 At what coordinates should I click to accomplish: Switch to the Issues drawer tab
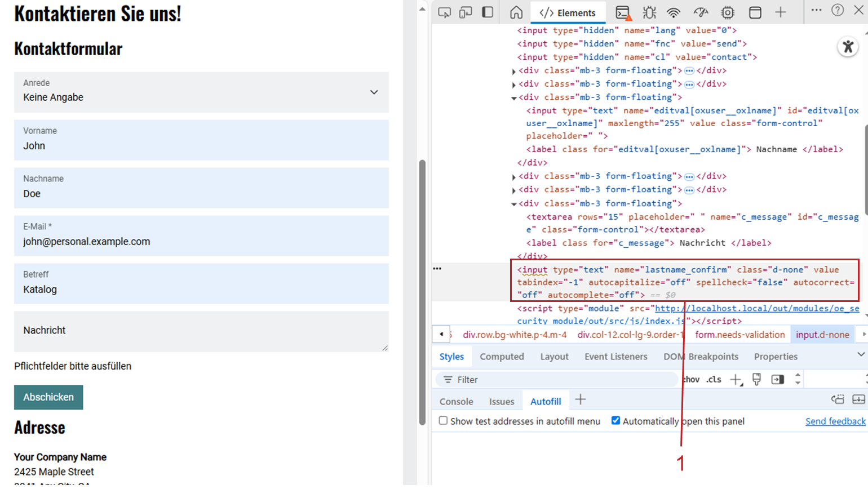coord(501,402)
